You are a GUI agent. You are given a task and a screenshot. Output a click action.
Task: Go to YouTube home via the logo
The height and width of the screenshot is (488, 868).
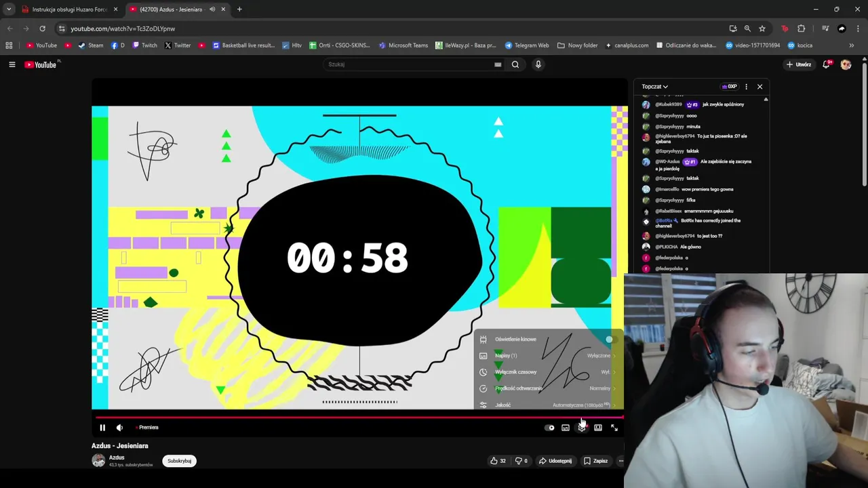point(41,64)
